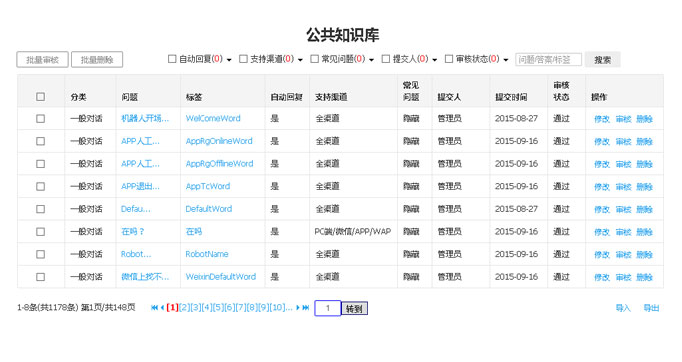Open the AppRgOnlineWord tag link
Screen dimensions: 682x362
(219, 141)
